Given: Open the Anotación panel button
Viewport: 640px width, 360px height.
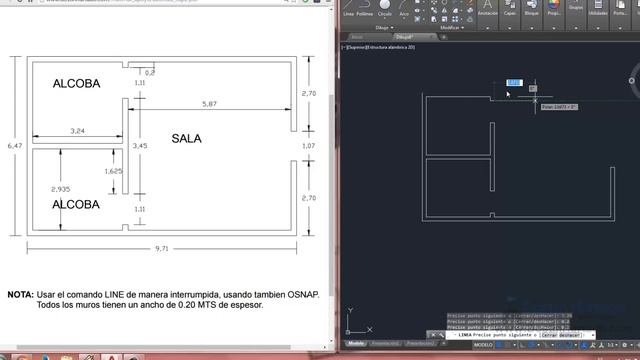Looking at the screenshot, I should tap(488, 8).
